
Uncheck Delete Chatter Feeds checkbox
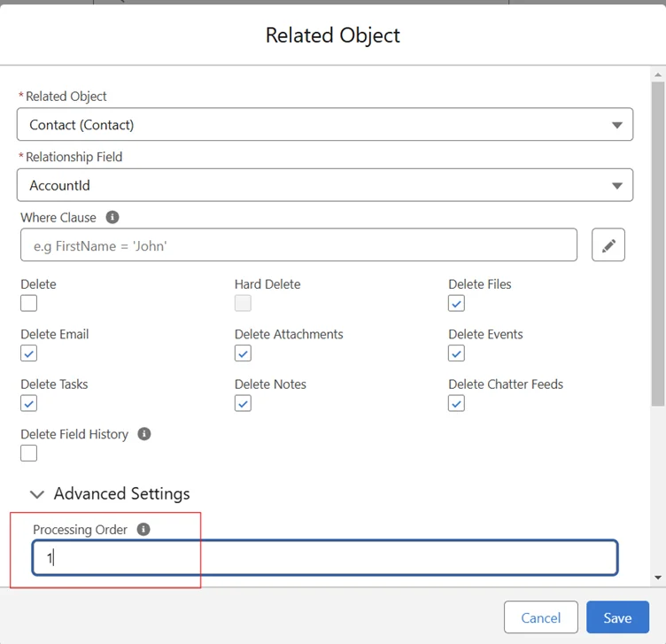(x=456, y=403)
